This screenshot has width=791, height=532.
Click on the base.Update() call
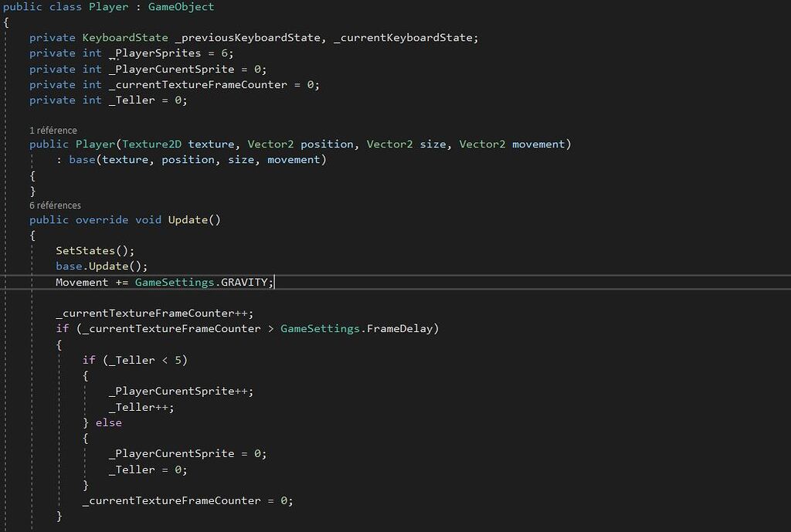pos(100,266)
